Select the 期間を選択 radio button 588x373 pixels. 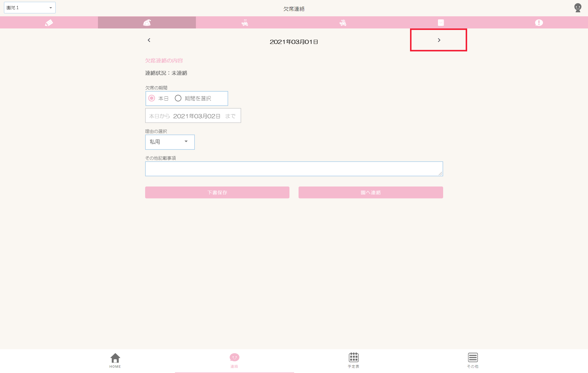coord(178,98)
